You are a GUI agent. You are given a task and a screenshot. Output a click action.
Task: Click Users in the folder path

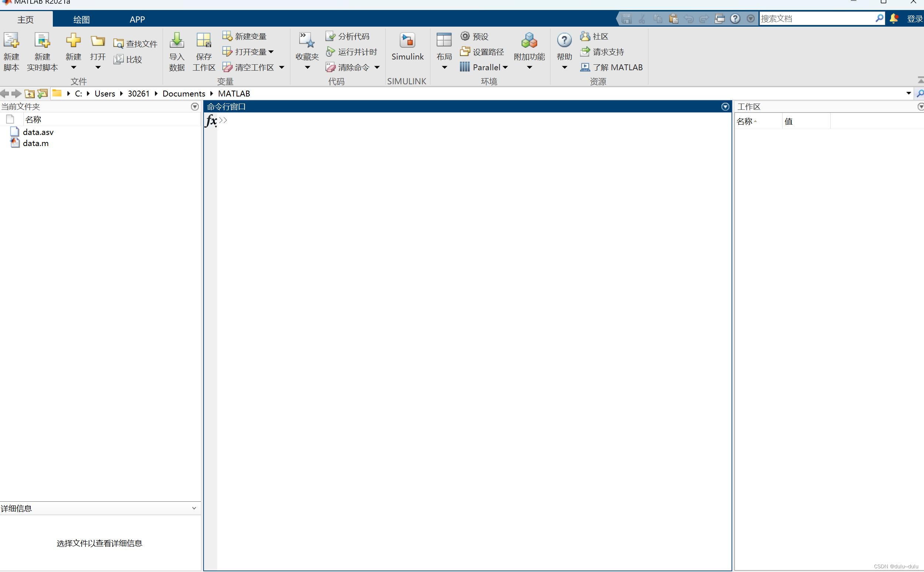[105, 94]
